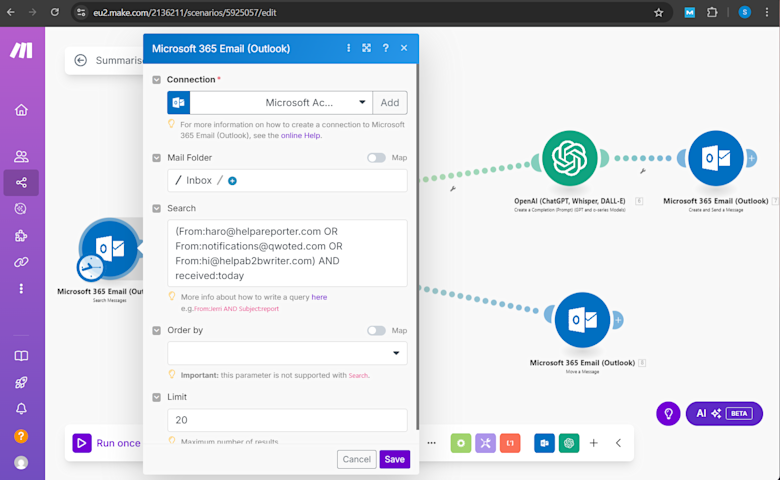Click the back arrow next to Summaris
The image size is (780, 480).
(x=81, y=60)
